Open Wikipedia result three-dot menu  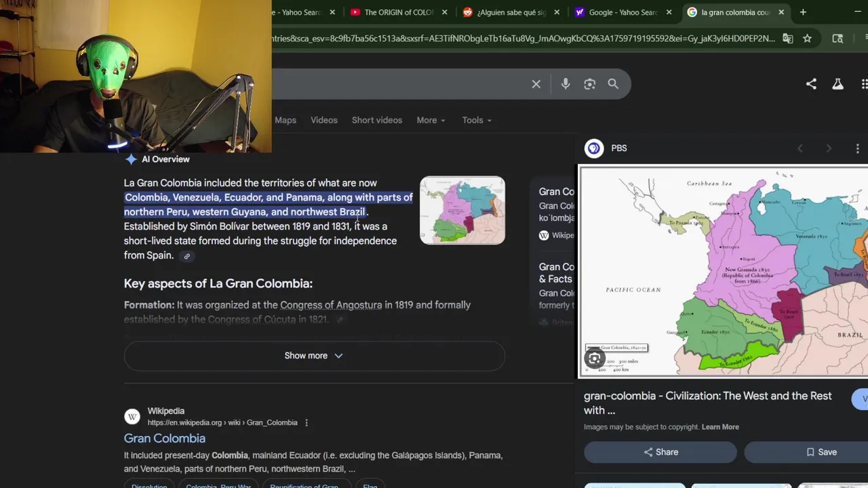coord(306,422)
